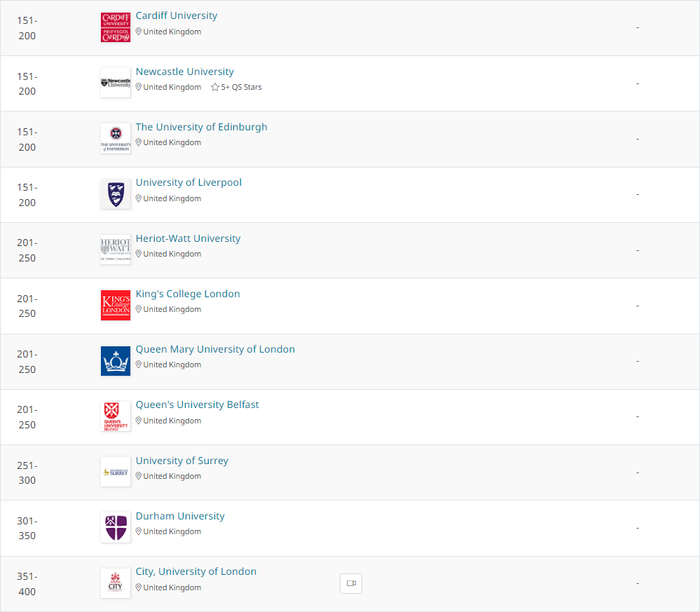700x612 pixels.
Task: Click the Newcastle University logo thumbnail
Action: 116,83
